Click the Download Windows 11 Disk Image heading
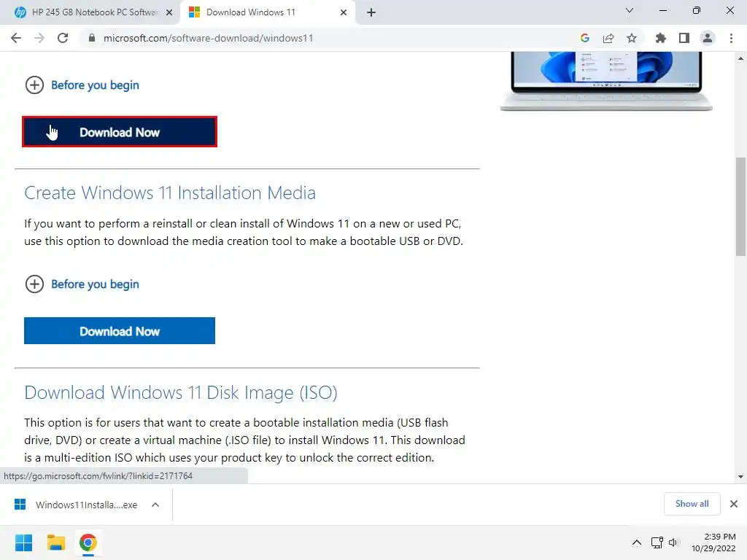The width and height of the screenshot is (747, 560). click(181, 393)
